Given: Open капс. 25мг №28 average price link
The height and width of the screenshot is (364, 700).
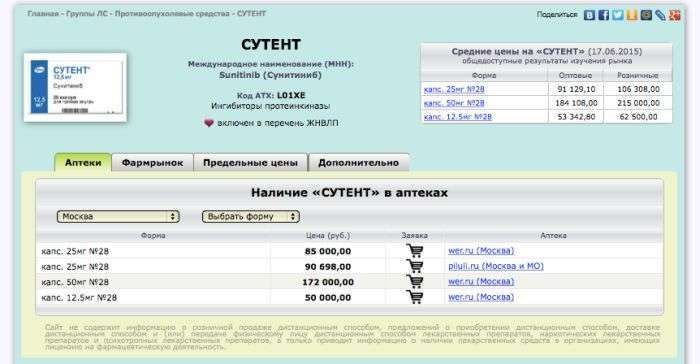Looking at the screenshot, I should (454, 89).
